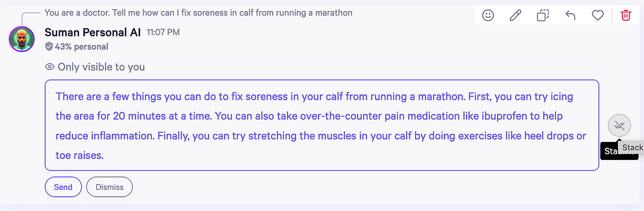Click the round Stack button beside the draft
644x211 pixels.
coord(619,125)
